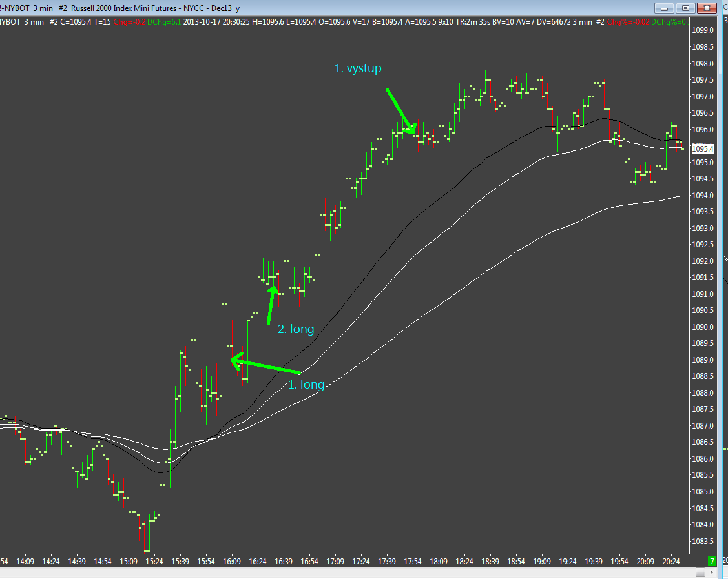Close the Russell 2000 chart window
The height and width of the screenshot is (579, 728).
coord(707,8)
